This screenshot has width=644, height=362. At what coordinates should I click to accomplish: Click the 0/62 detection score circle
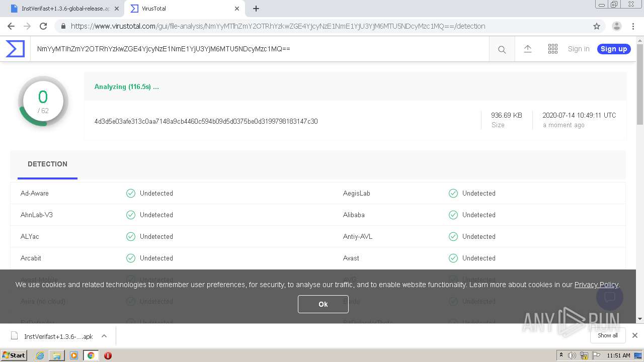click(x=43, y=101)
